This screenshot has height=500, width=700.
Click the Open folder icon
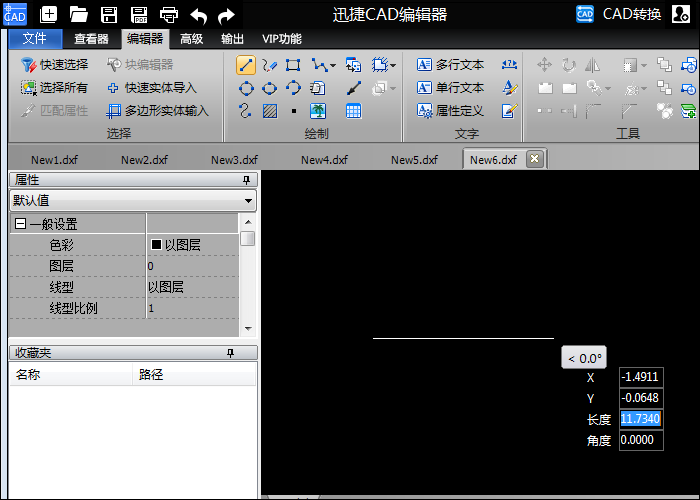pos(79,15)
